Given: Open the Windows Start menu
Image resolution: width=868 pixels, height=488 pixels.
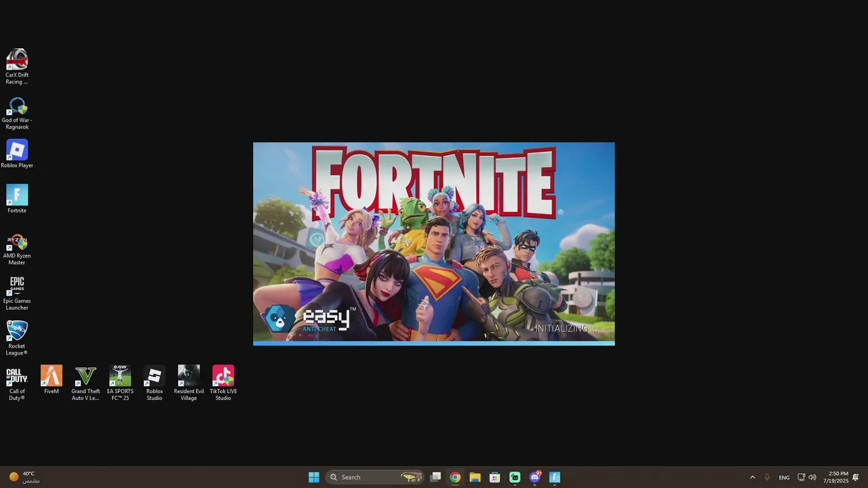Looking at the screenshot, I should click(314, 477).
